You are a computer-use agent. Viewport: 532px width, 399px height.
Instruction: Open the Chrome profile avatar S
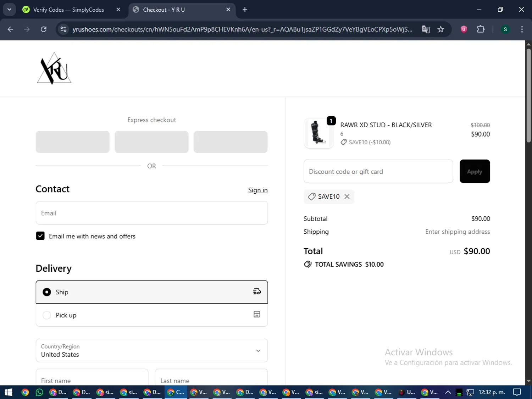(505, 29)
